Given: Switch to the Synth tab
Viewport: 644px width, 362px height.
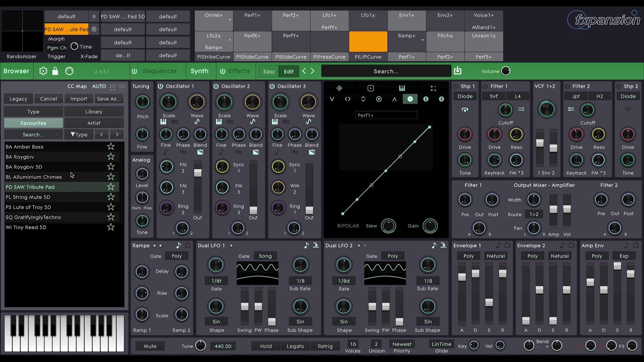Looking at the screenshot, I should click(x=199, y=71).
